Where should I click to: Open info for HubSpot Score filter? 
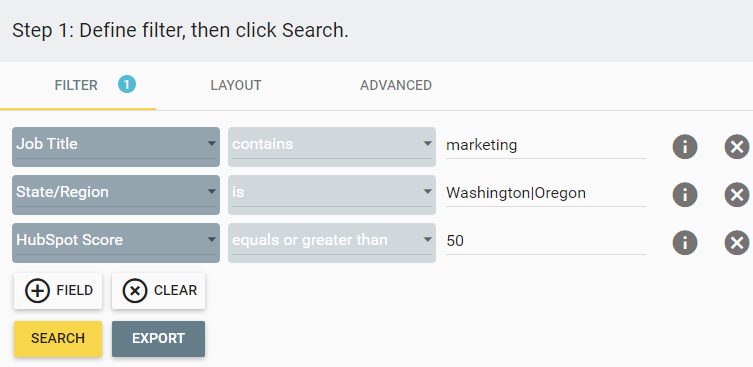[x=685, y=243]
